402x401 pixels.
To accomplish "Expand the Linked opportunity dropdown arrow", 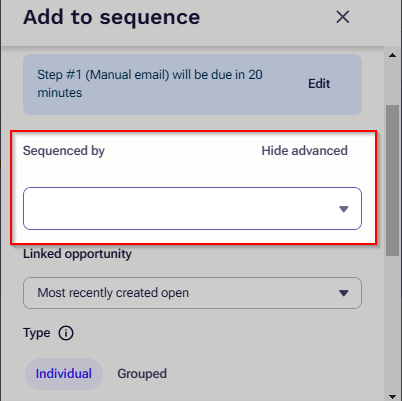I will coord(344,293).
